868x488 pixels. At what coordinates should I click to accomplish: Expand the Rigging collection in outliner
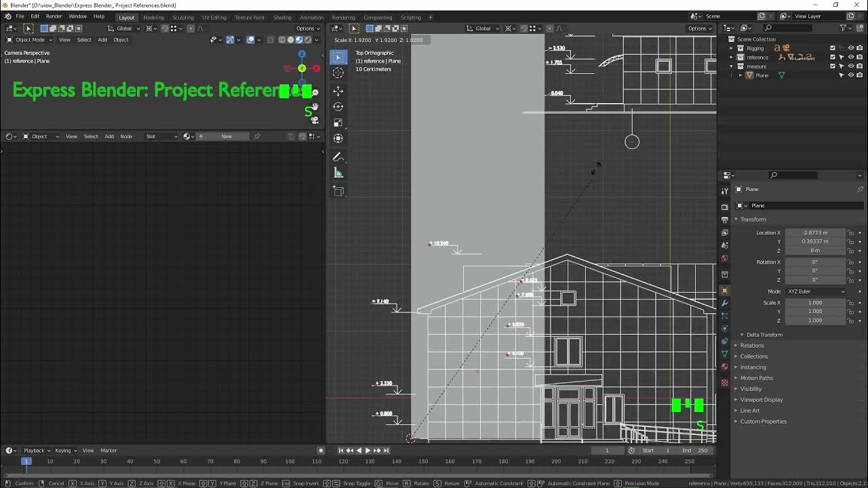[732, 48]
